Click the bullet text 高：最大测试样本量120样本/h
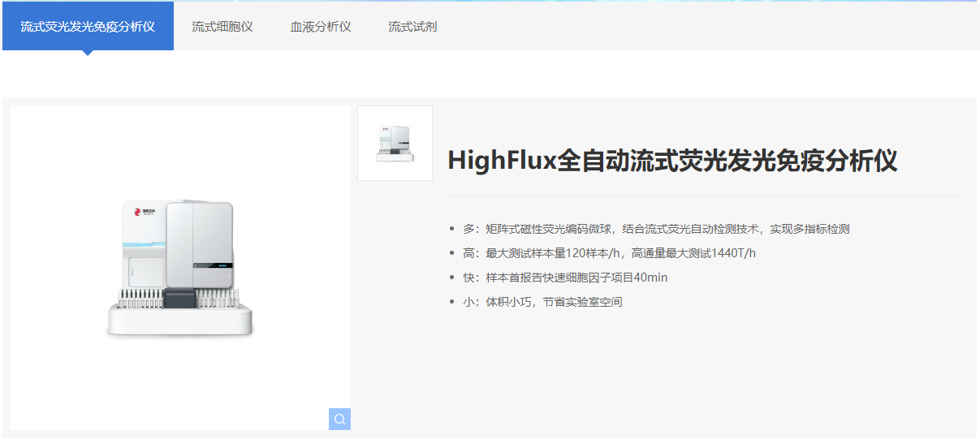The image size is (980, 439). click(x=609, y=253)
